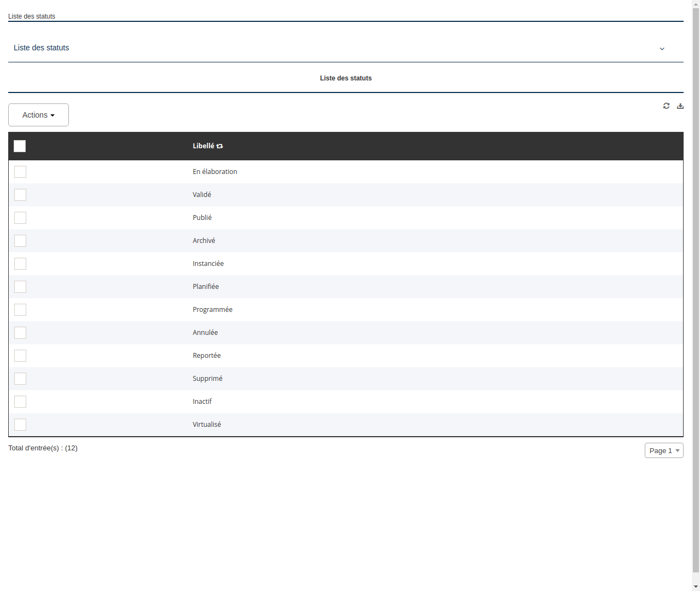
Task: Check the Inactif row
Action: (x=20, y=402)
